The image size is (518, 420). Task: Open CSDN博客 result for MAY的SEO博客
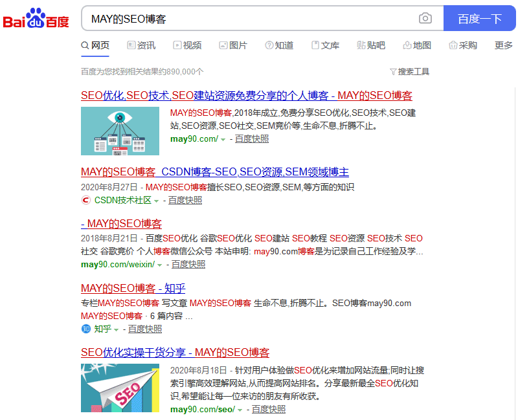tap(215, 172)
